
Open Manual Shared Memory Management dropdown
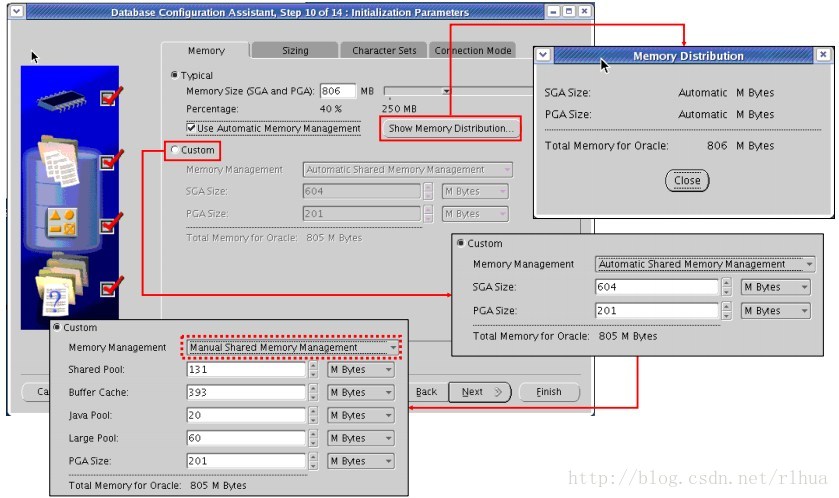292,348
